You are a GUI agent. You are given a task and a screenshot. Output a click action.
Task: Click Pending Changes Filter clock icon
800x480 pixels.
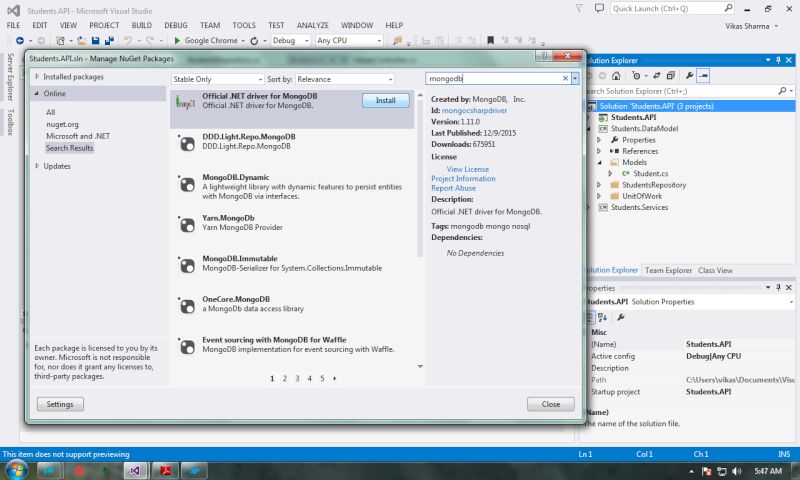[636, 75]
